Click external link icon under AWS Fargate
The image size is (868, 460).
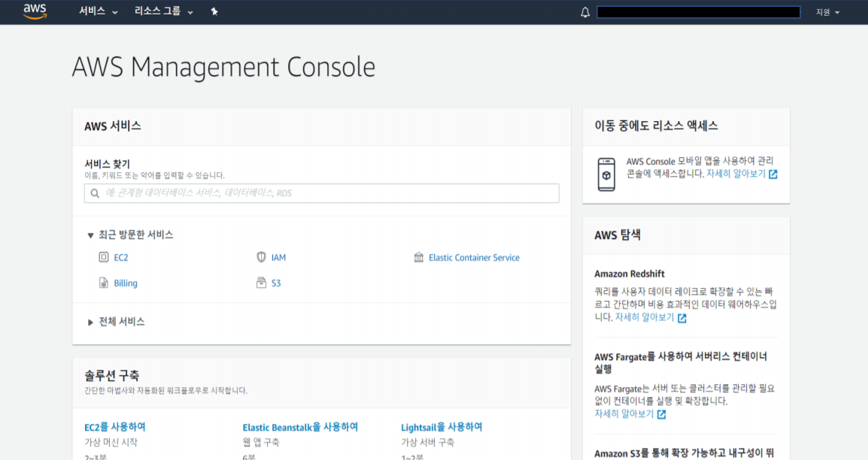pos(661,414)
